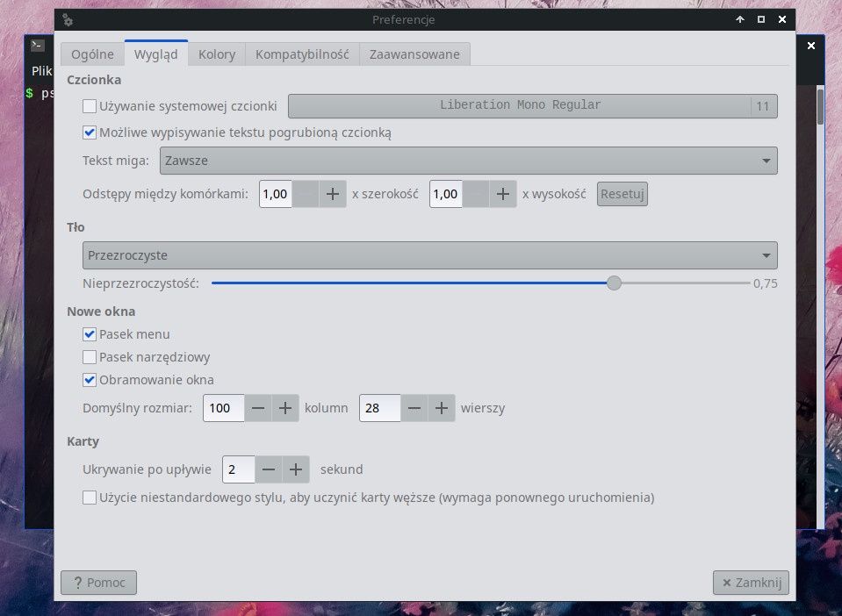This screenshot has height=616, width=842.
Task: Increase cell spacing szerokość with plus
Action: (x=333, y=194)
